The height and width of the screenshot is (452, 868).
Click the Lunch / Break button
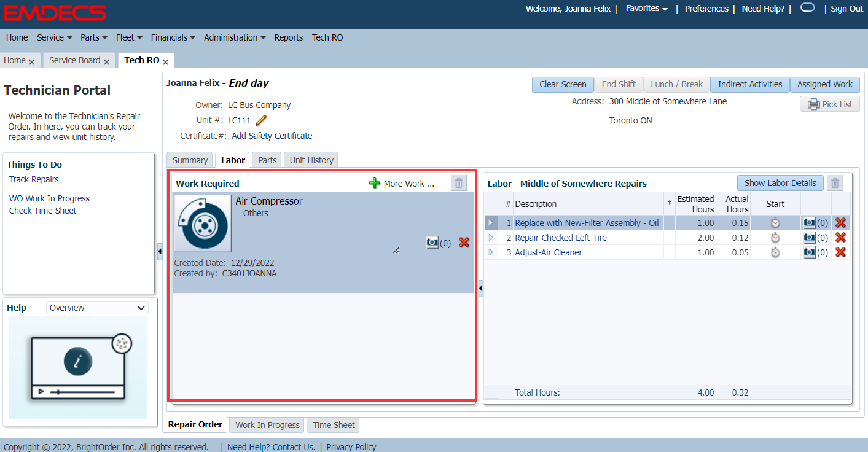(676, 84)
